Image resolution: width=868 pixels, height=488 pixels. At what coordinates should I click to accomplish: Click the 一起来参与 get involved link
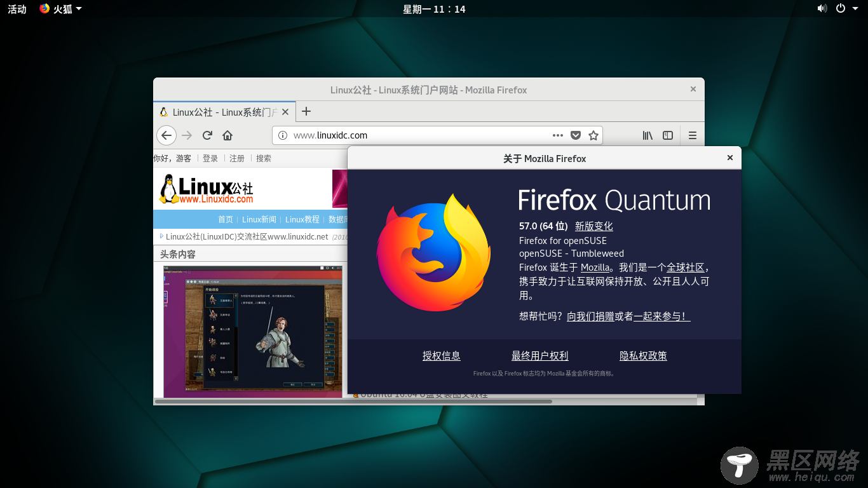[x=662, y=316]
